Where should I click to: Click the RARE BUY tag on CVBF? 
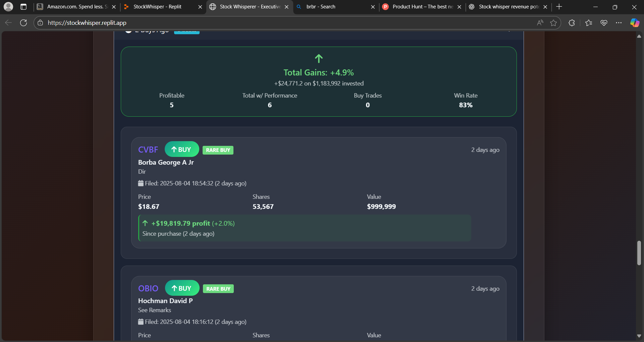(x=218, y=150)
